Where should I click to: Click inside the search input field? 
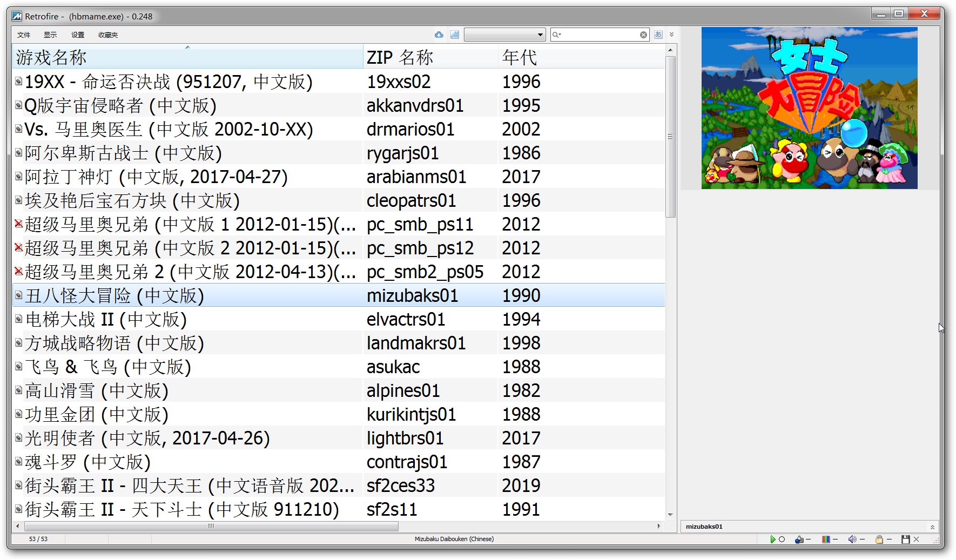(x=600, y=35)
